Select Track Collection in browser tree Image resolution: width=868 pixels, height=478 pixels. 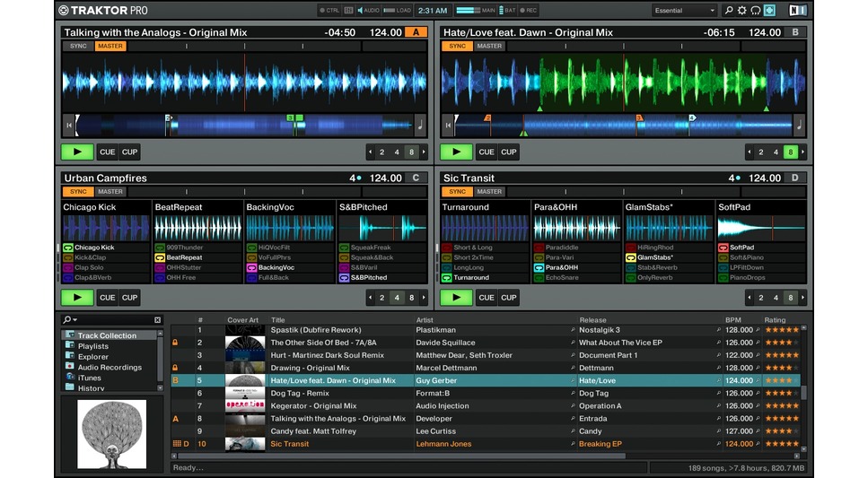110,335
